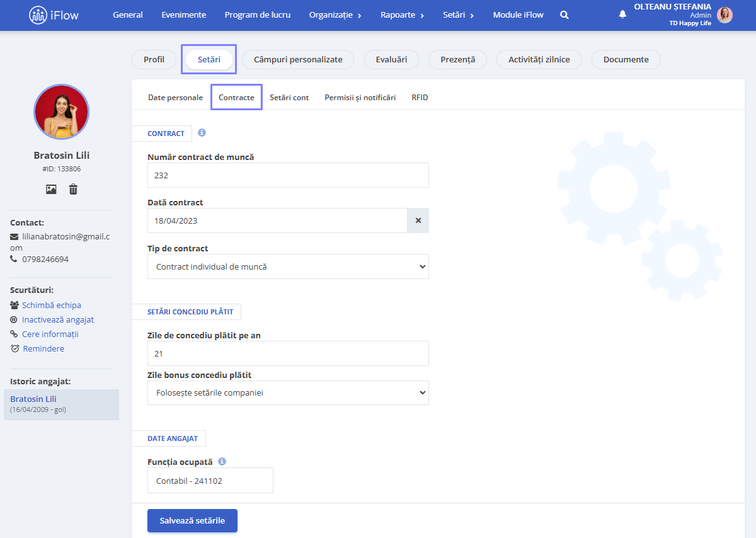
Task: Click the Cere informații link
Action: coord(50,334)
